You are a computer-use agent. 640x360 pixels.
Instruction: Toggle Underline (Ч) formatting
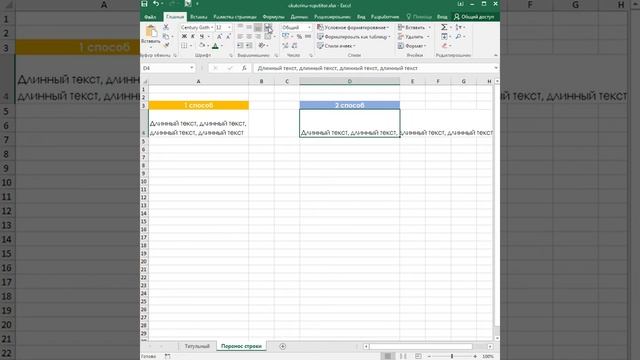(201, 37)
